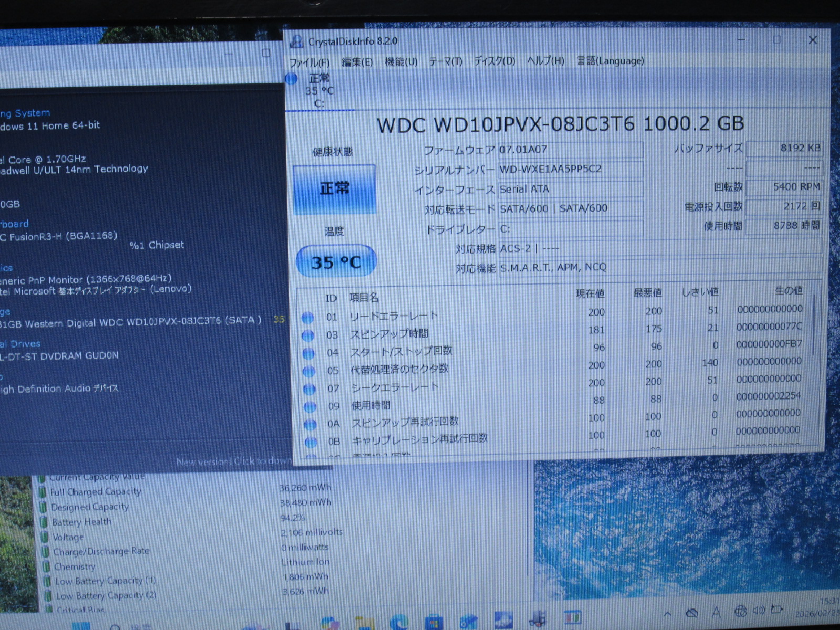Click the CrystalDiskInfo title bar icon
The image size is (840, 630).
[297, 41]
